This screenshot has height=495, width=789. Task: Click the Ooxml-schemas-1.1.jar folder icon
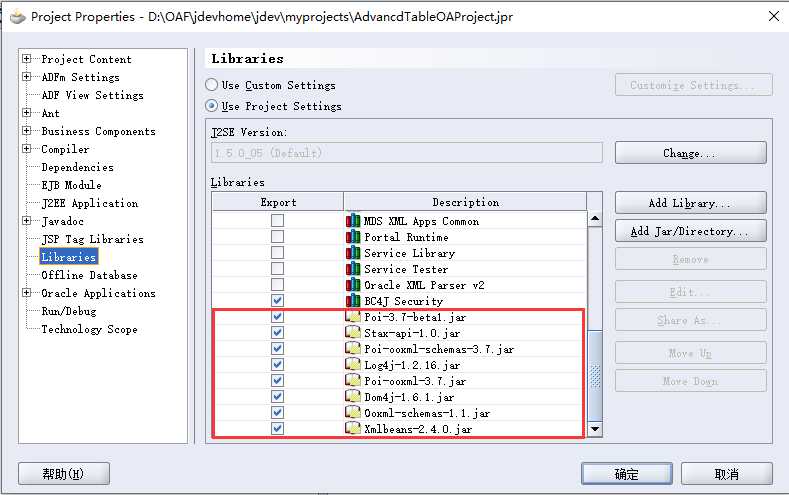[x=353, y=412]
